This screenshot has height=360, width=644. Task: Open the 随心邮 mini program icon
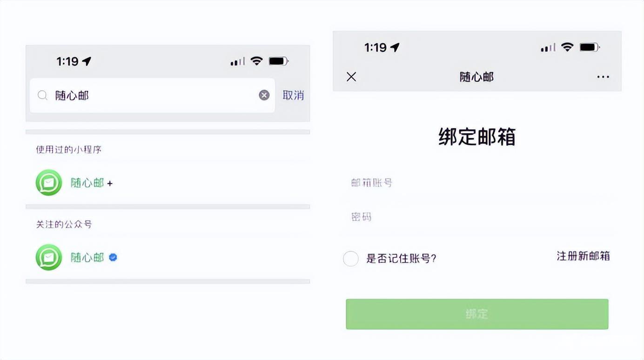49,182
